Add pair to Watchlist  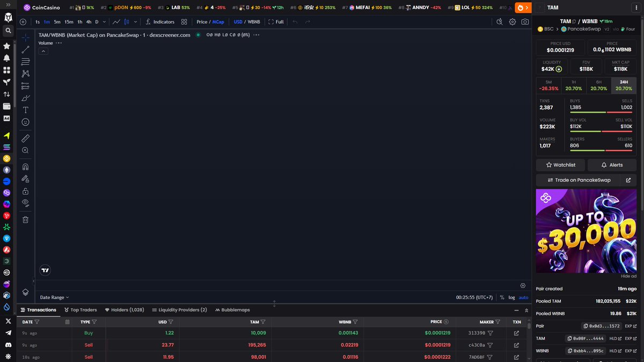[x=560, y=165]
